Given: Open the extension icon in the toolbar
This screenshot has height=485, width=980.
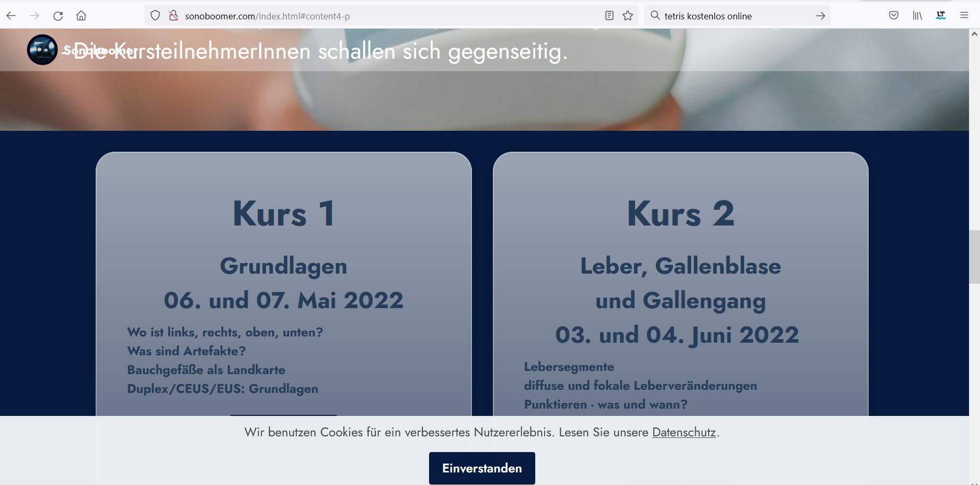Looking at the screenshot, I should pyautogui.click(x=941, y=16).
